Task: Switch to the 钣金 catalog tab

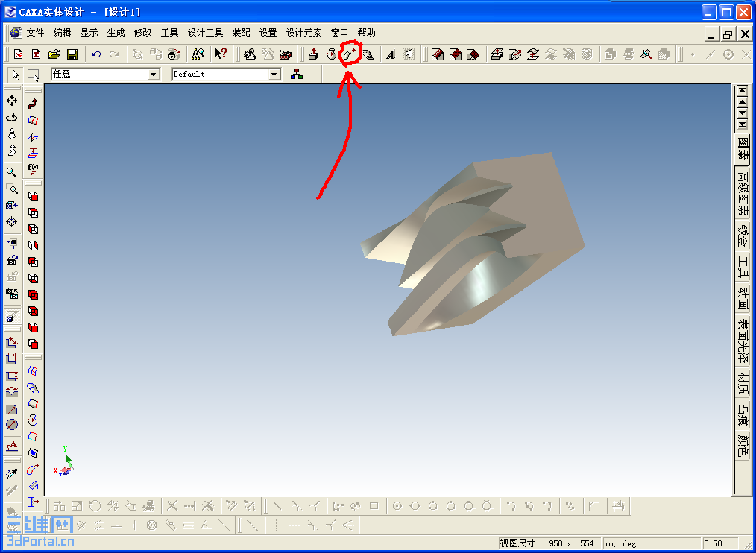Action: [743, 236]
